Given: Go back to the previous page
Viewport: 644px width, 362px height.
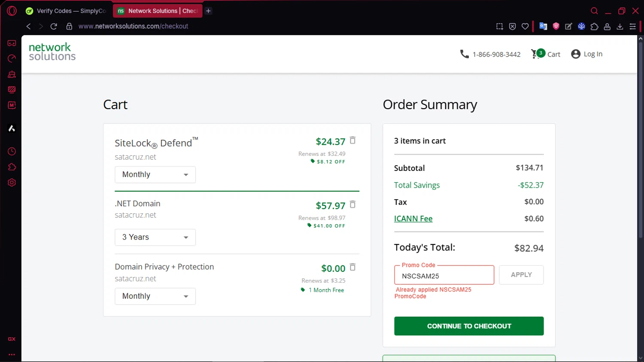Looking at the screenshot, I should pos(28,26).
